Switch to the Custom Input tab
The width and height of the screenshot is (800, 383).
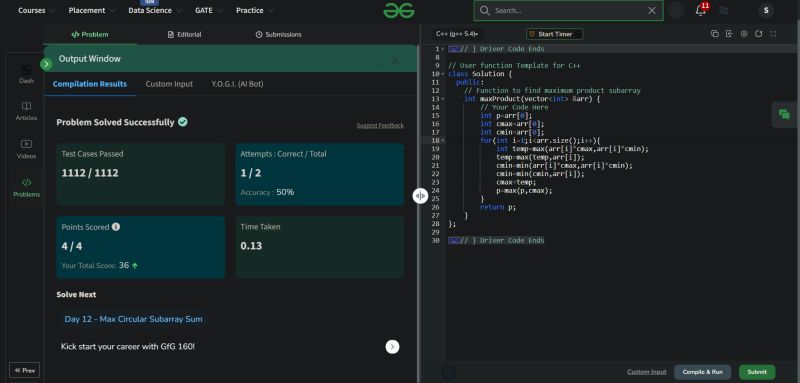pos(169,84)
